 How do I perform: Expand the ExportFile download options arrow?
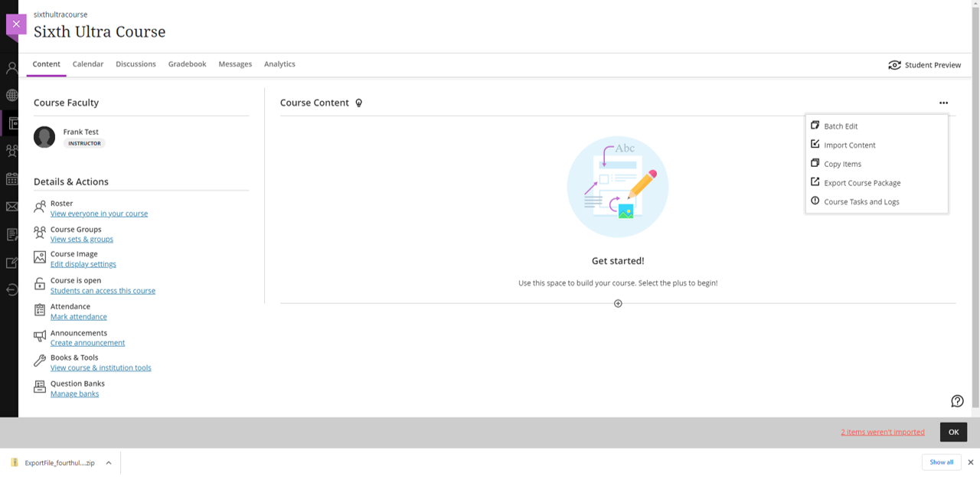pos(109,462)
